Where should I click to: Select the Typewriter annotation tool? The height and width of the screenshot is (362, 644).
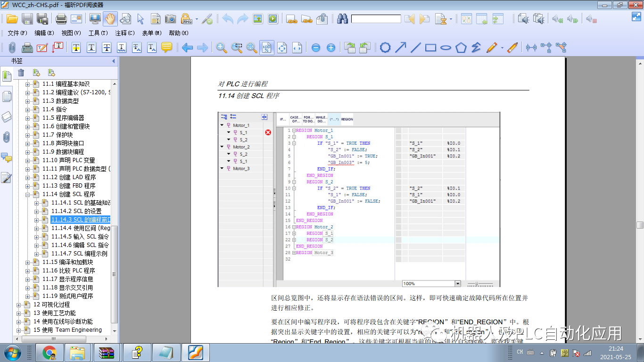27,47
